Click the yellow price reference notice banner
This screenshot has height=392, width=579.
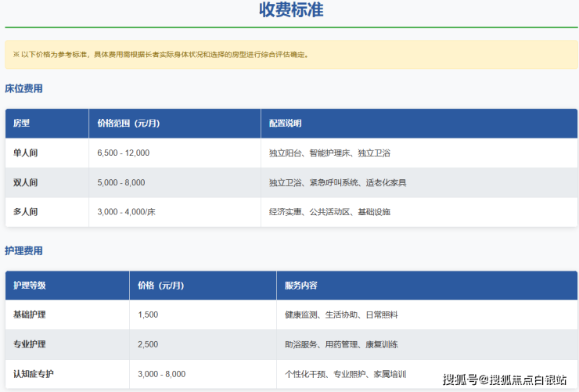point(290,55)
